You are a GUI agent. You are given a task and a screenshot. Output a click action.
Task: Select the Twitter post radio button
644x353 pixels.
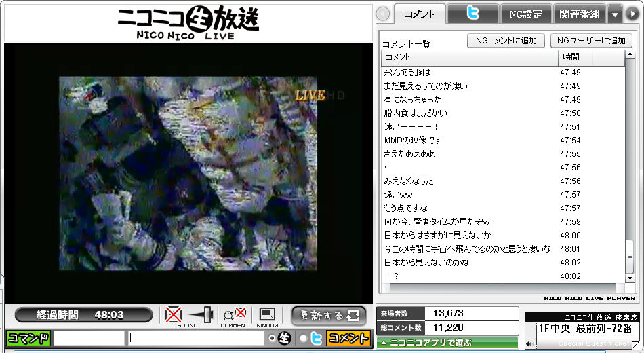pos(303,338)
